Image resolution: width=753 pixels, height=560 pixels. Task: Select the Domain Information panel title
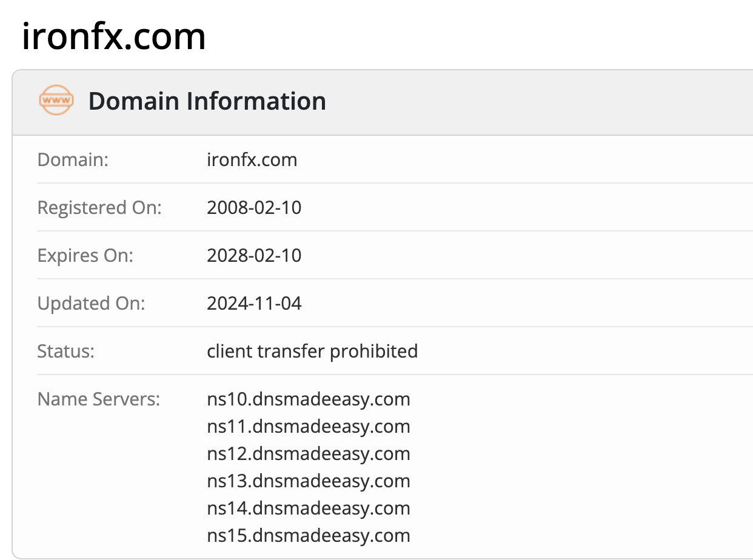tap(207, 101)
